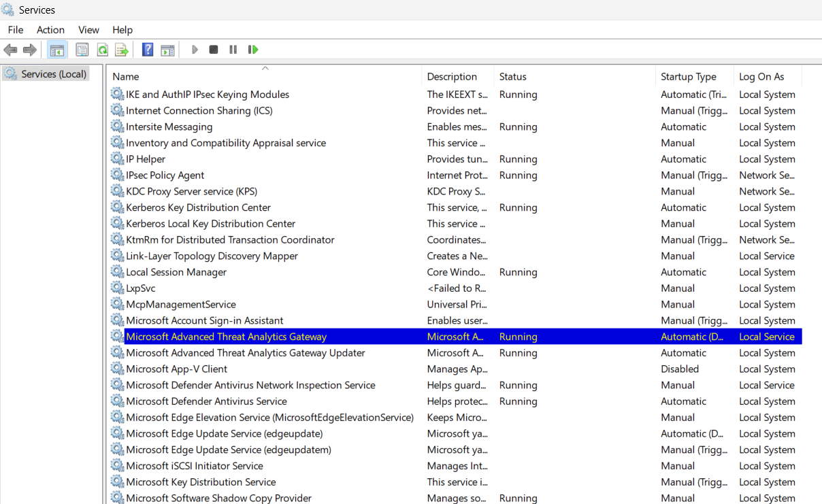Click Running status of IP Helper
This screenshot has height=504, width=822.
click(x=519, y=159)
